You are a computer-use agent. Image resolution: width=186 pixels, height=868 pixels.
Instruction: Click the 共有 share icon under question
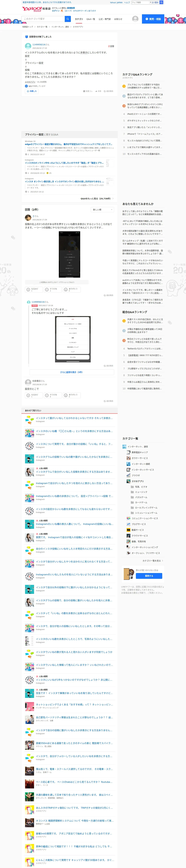98,91
